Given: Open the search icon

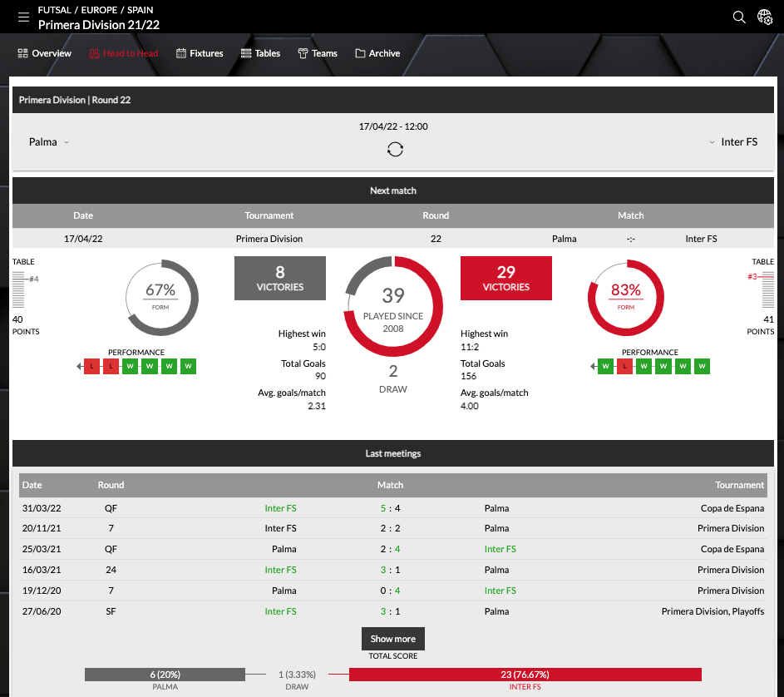Looking at the screenshot, I should point(739,17).
